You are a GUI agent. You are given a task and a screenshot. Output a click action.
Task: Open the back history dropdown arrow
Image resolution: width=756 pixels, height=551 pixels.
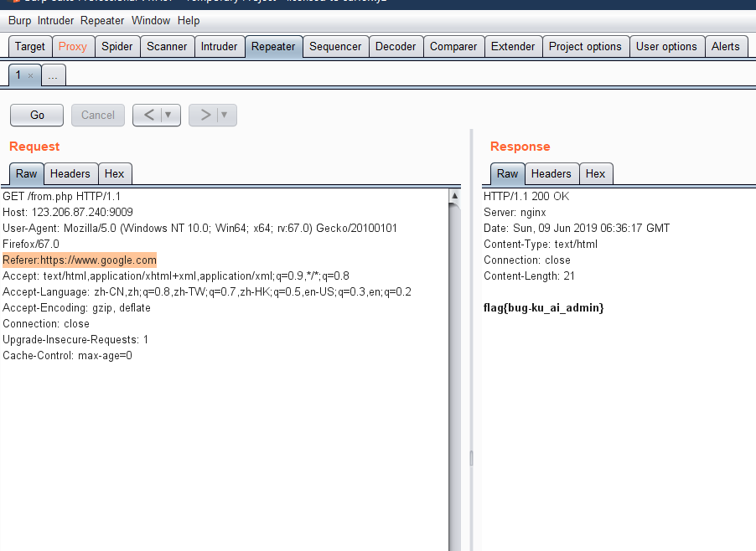(169, 115)
